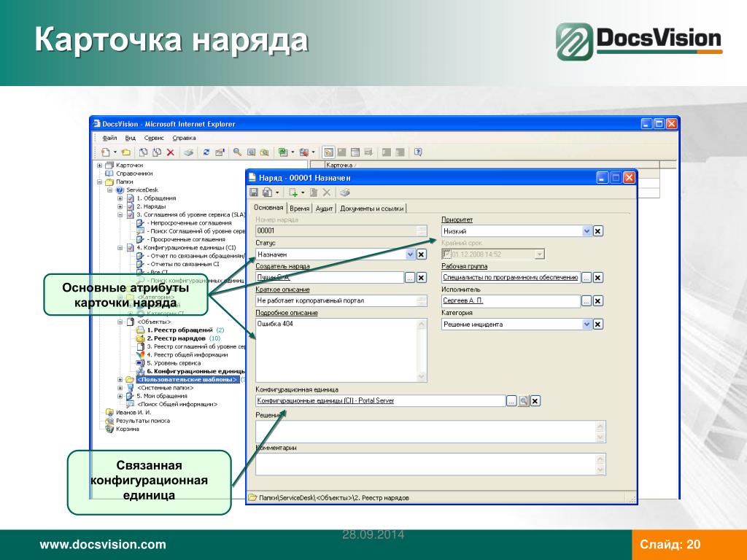The height and width of the screenshot is (560, 747).
Task: Open Конфигурационные единицы (CI) - Portal Server link
Action: coord(325,401)
